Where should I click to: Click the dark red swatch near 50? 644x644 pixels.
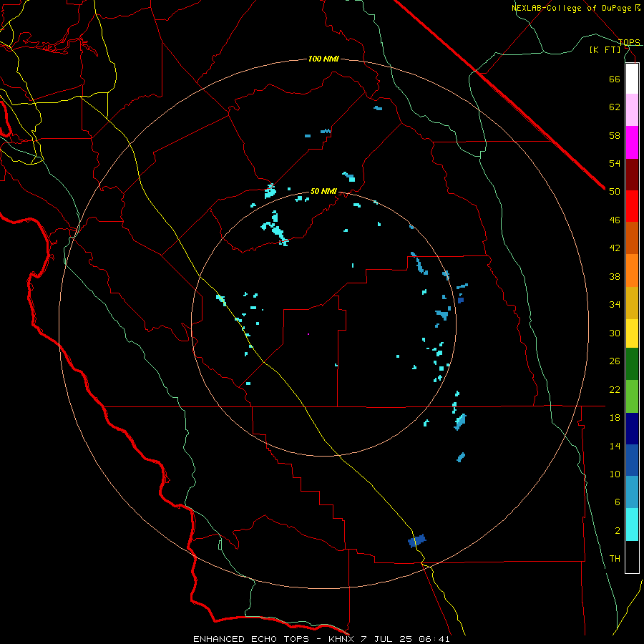[x=632, y=175]
